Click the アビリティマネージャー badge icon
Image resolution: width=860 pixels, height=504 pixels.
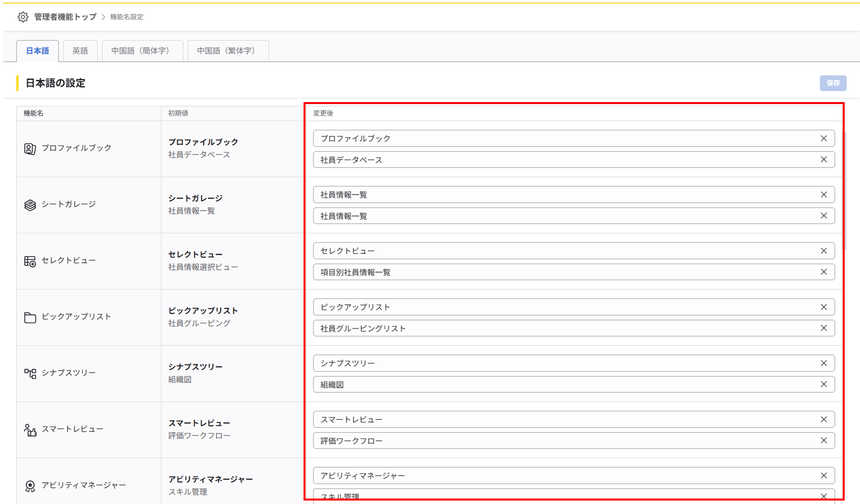click(x=30, y=486)
